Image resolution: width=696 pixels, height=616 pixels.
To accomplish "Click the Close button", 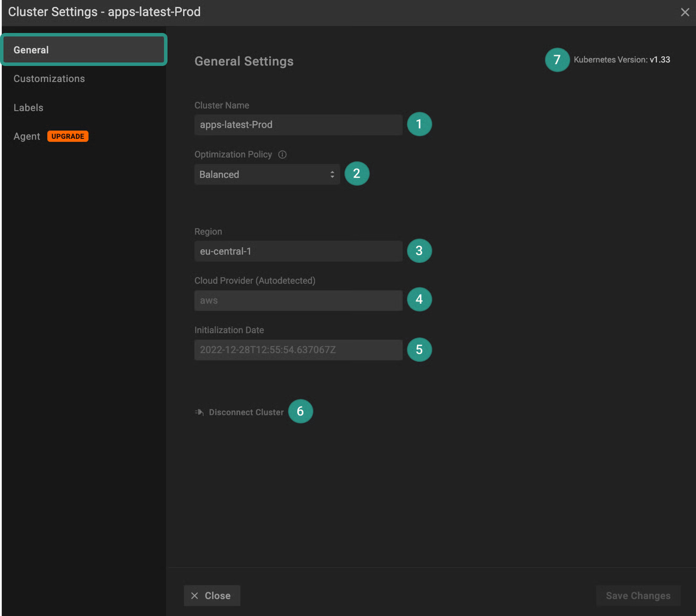I will point(212,596).
